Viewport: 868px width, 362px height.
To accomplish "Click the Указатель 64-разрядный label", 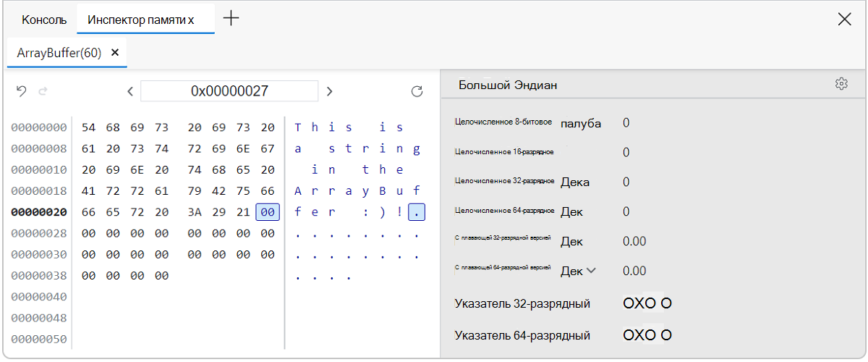I will [x=522, y=336].
